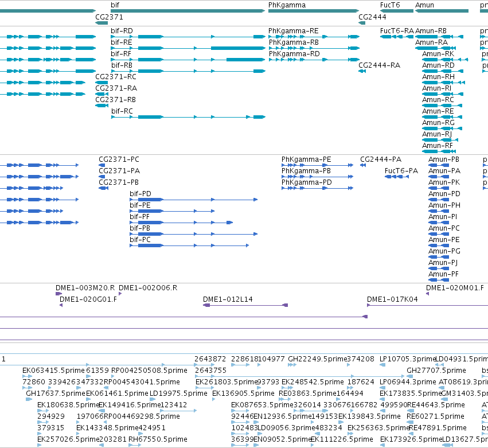Select transcript bif-RF
Image resolution: width=488 pixels, height=448 pixels.
pyautogui.click(x=121, y=54)
